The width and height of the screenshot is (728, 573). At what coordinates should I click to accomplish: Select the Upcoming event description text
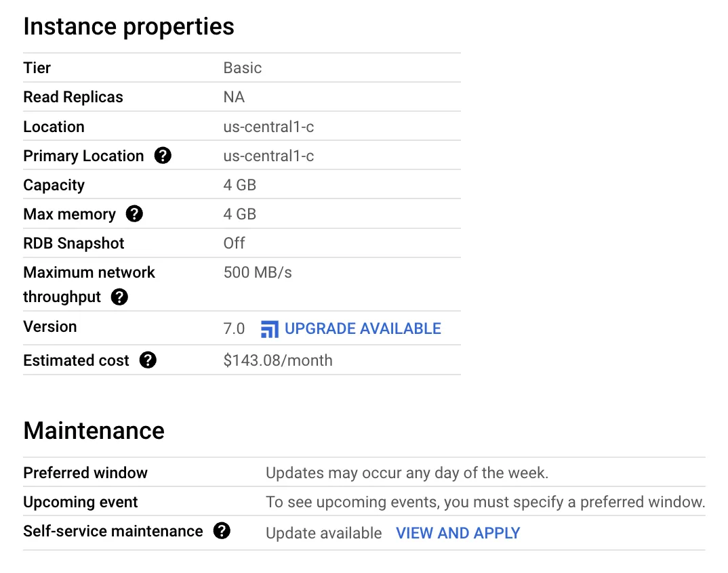coord(485,502)
